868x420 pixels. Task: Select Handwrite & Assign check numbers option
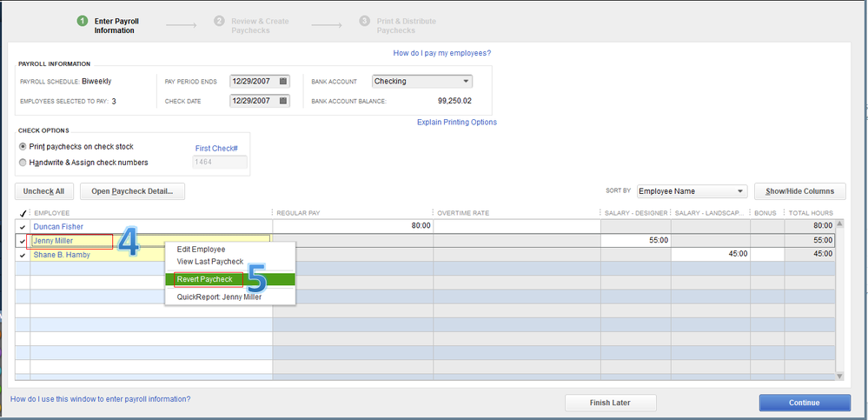(23, 163)
